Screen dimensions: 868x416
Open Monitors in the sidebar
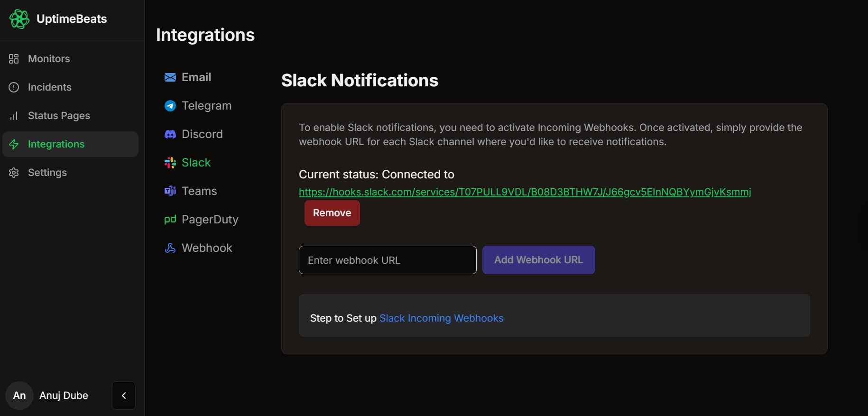[49, 59]
